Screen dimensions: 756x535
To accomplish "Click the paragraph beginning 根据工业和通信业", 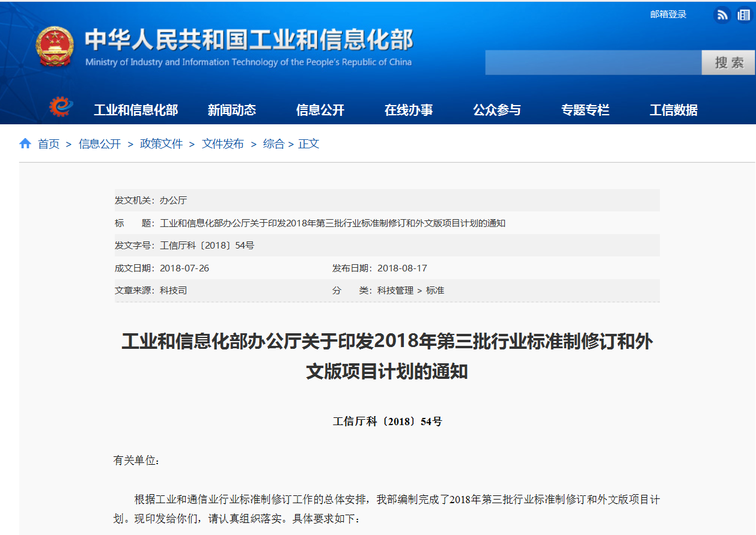I will 387,509.
